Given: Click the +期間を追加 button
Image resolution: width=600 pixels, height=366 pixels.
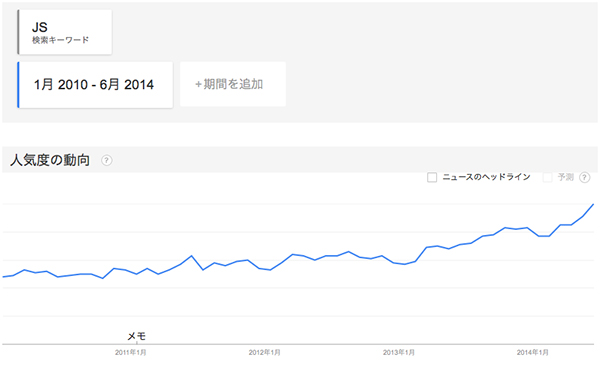Looking at the screenshot, I should coord(233,84).
